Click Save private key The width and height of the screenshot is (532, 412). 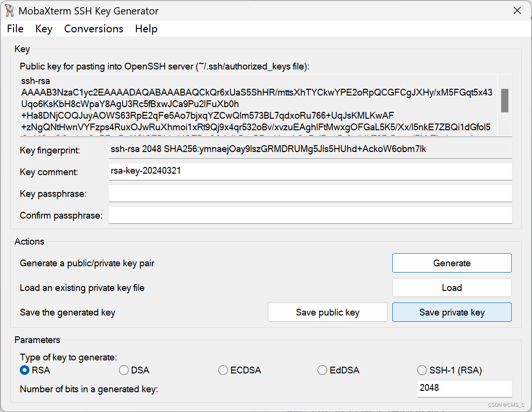(452, 312)
